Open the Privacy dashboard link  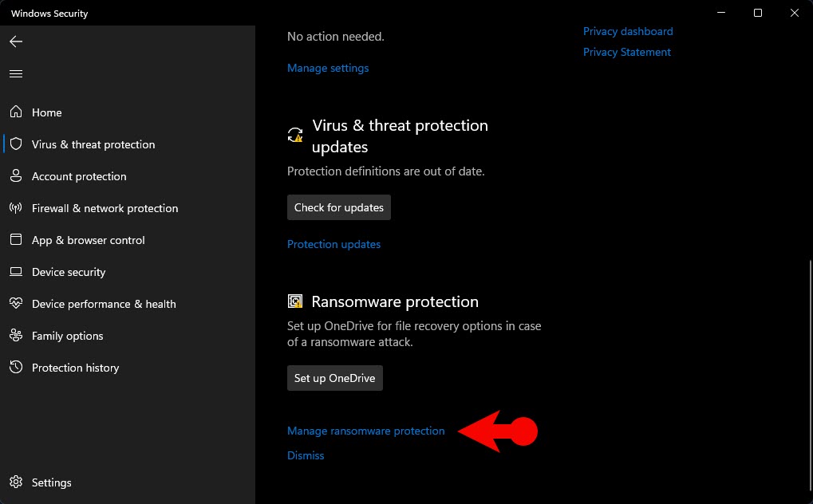tap(628, 31)
